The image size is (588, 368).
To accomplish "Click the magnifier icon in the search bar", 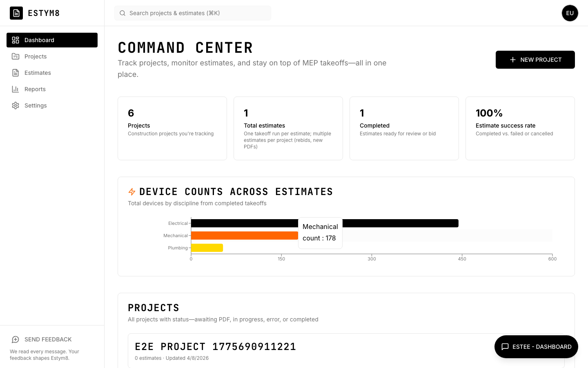I will pyautogui.click(x=122, y=13).
